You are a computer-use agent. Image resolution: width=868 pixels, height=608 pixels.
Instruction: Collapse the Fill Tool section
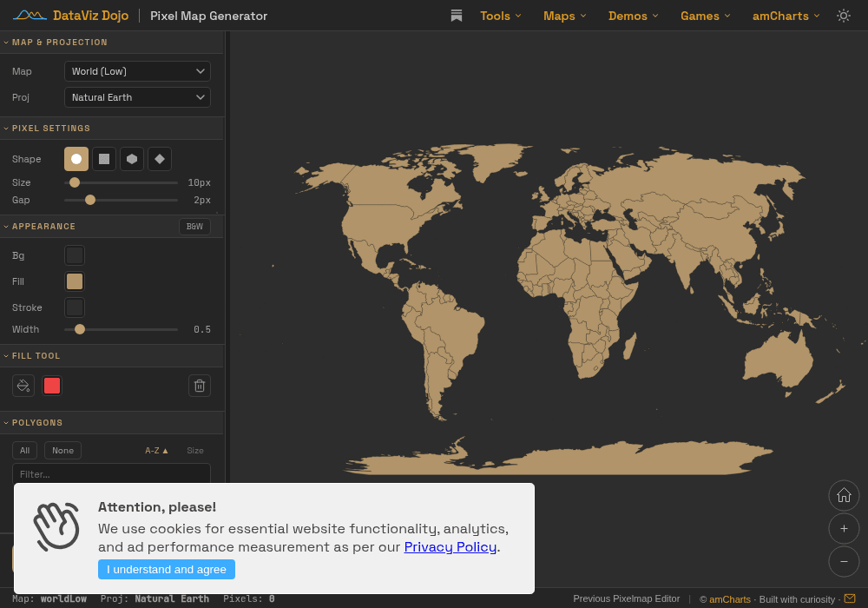112,355
